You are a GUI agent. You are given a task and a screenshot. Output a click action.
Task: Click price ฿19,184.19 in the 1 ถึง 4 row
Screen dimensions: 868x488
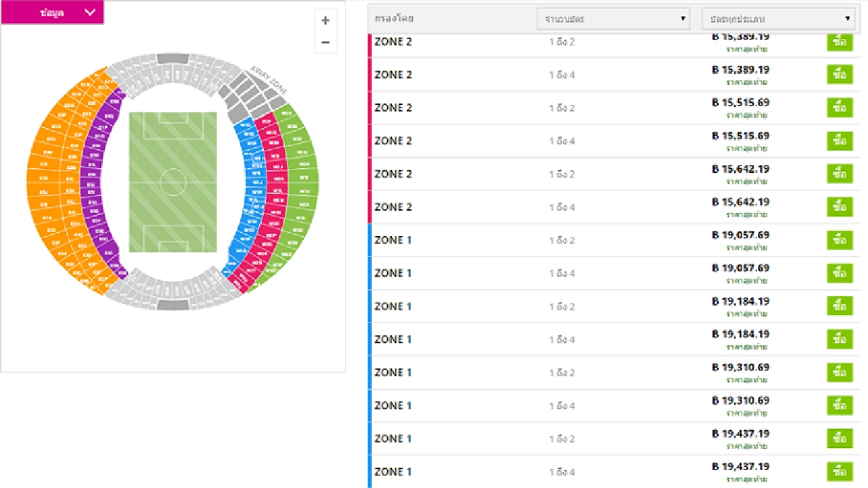pyautogui.click(x=741, y=334)
